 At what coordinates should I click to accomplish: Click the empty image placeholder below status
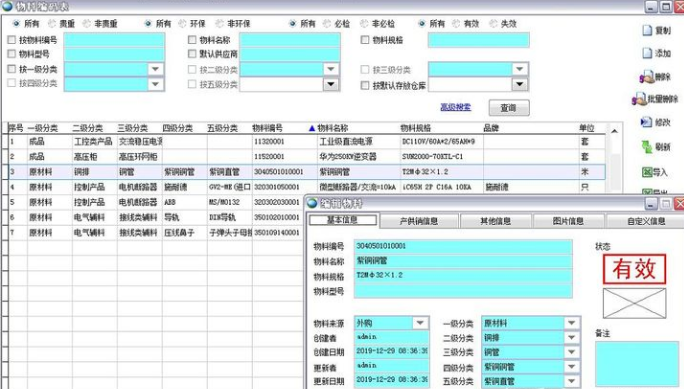click(x=634, y=303)
